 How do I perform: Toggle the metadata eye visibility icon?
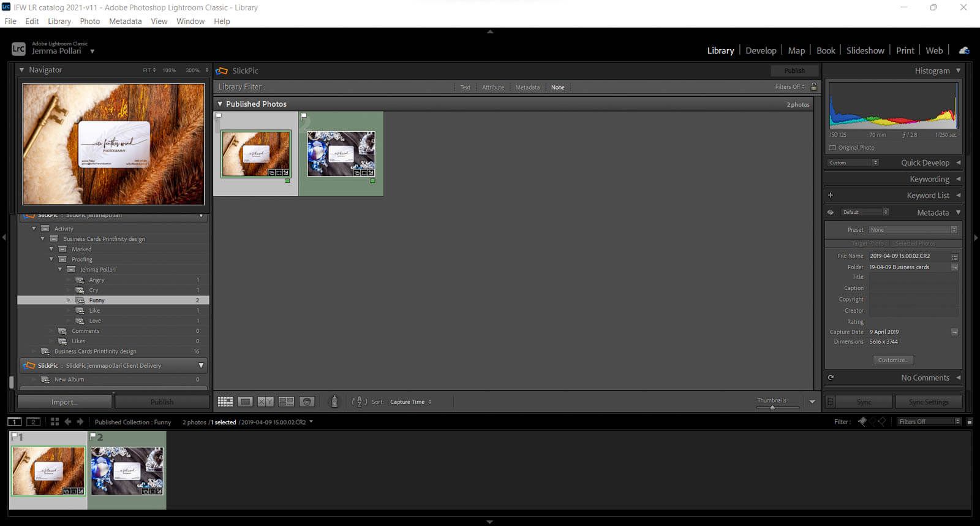831,213
